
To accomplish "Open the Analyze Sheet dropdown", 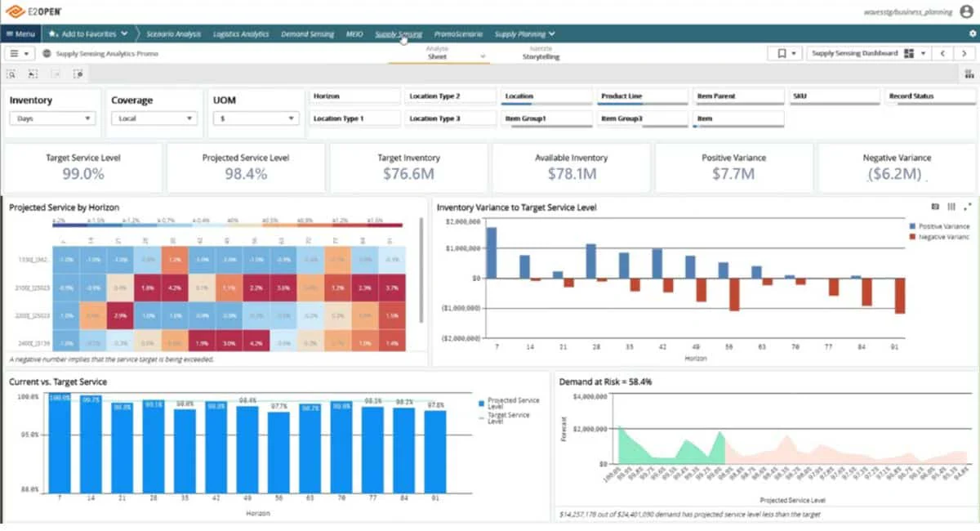I will click(x=438, y=53).
